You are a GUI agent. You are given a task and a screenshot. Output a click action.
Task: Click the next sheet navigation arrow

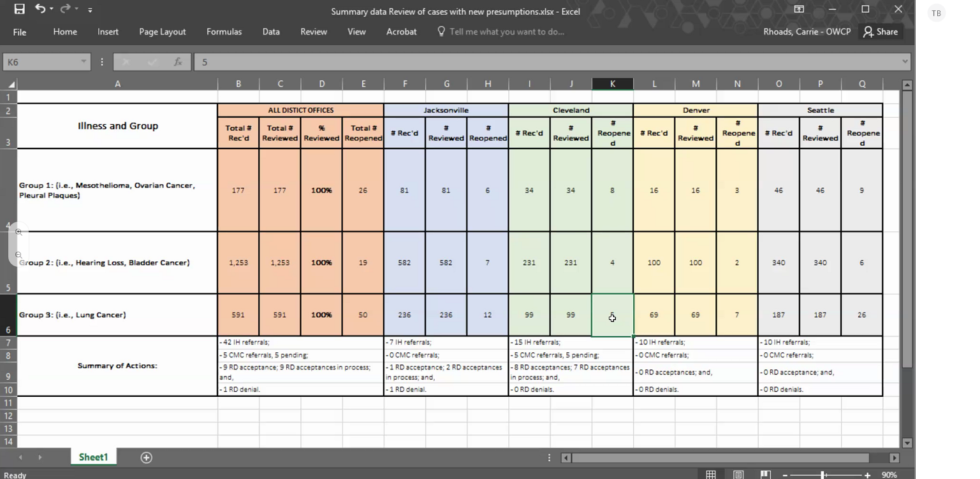(x=40, y=457)
